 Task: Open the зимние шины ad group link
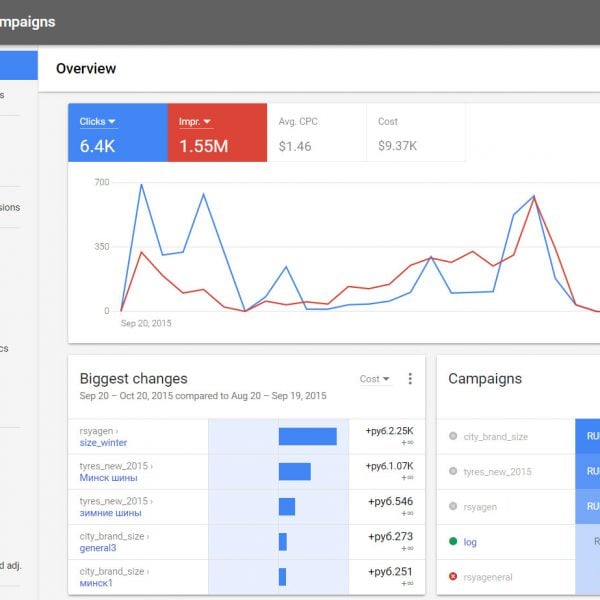click(x=110, y=513)
